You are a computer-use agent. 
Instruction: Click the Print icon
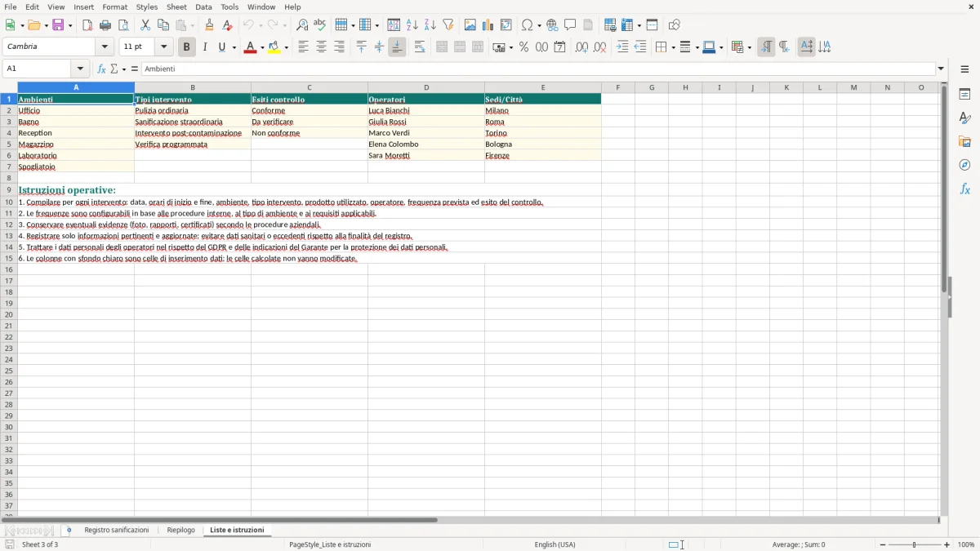pos(105,25)
